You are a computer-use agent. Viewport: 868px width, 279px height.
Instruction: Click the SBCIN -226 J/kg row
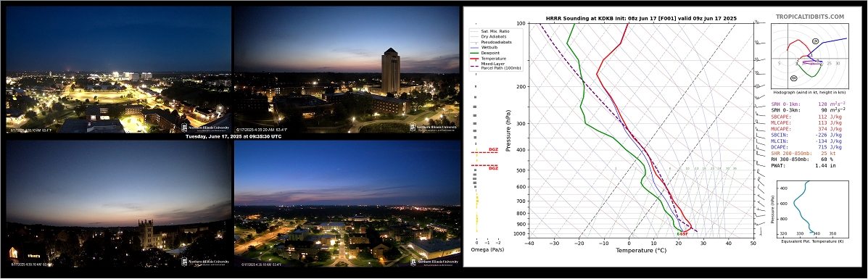806,135
